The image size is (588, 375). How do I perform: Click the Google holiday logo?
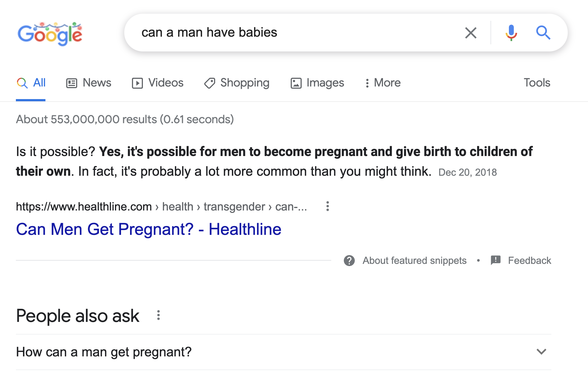pos(50,33)
